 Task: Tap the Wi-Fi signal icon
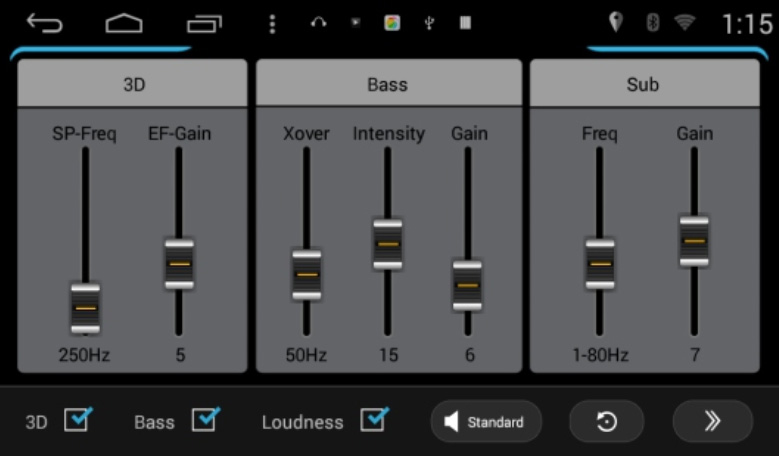pos(684,23)
